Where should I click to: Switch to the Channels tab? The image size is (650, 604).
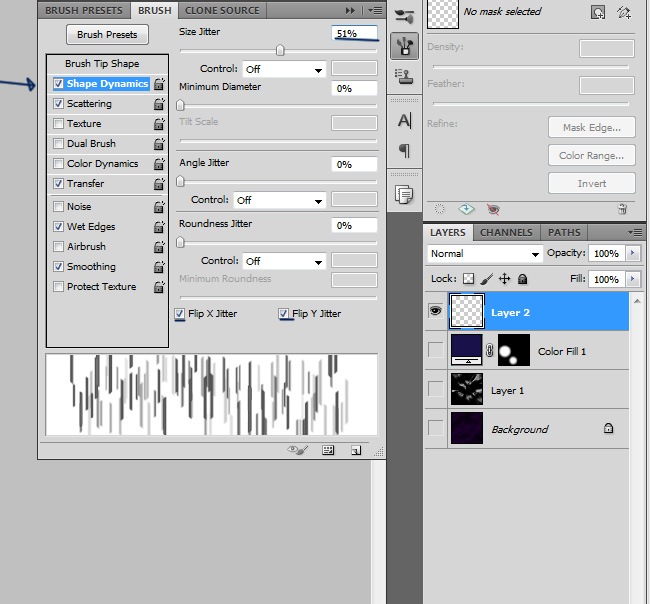point(506,233)
